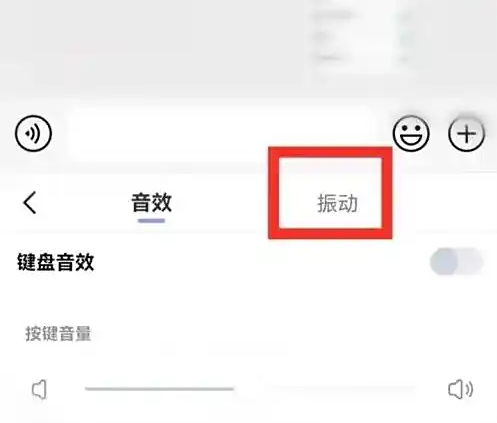Click the 按键音量 section label
Image resolution: width=497 pixels, height=423 pixels.
[58, 333]
